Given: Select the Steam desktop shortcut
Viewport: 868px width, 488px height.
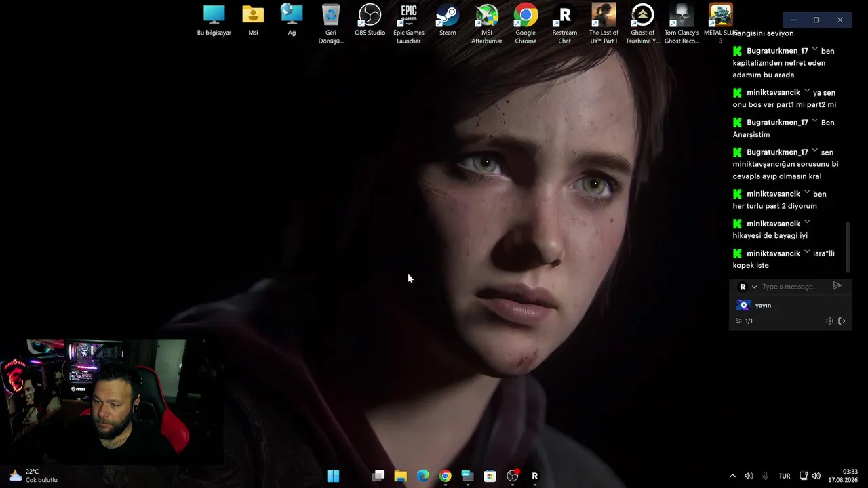Looking at the screenshot, I should (448, 20).
